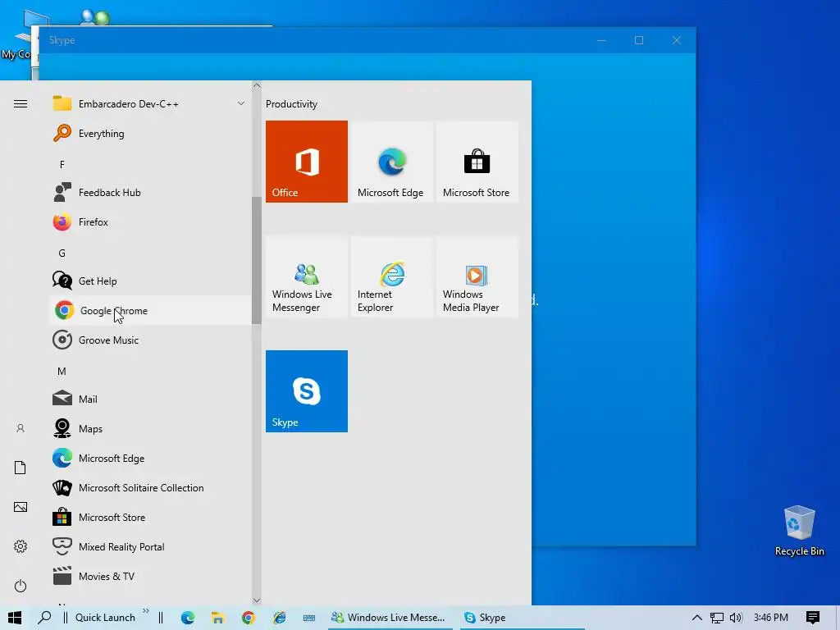Click the Windows Start button
Screen dimensions: 840x630
[x=15, y=618]
